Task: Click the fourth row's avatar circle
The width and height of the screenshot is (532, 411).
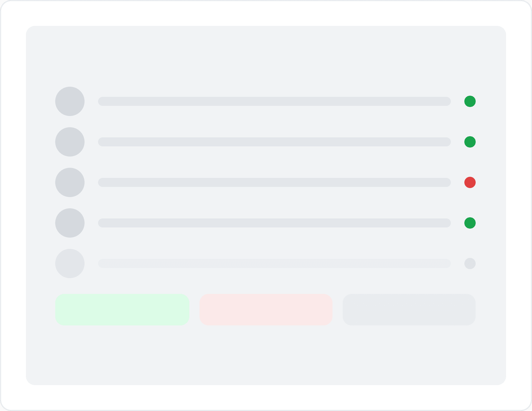Action: click(x=70, y=223)
